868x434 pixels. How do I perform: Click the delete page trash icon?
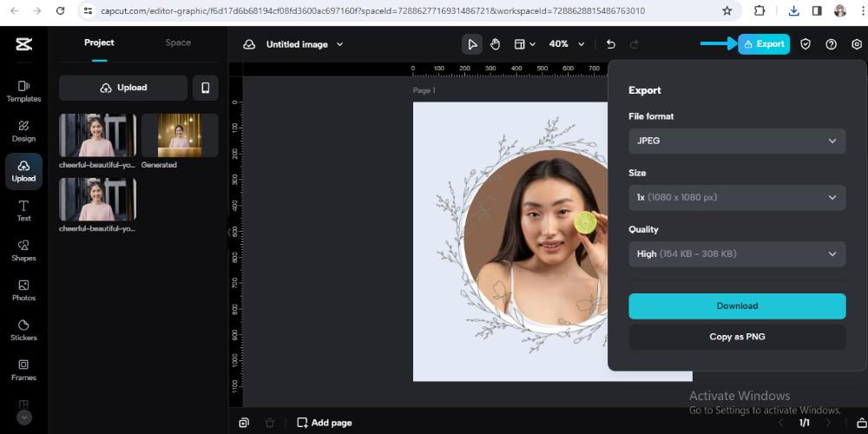click(270, 423)
